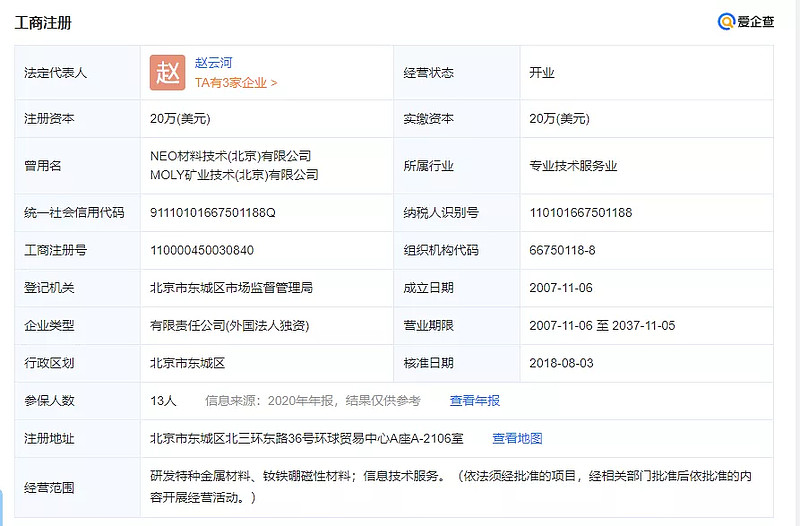This screenshot has width=800, height=526.
Task: Select the 行政区划 label
Action: (x=49, y=363)
